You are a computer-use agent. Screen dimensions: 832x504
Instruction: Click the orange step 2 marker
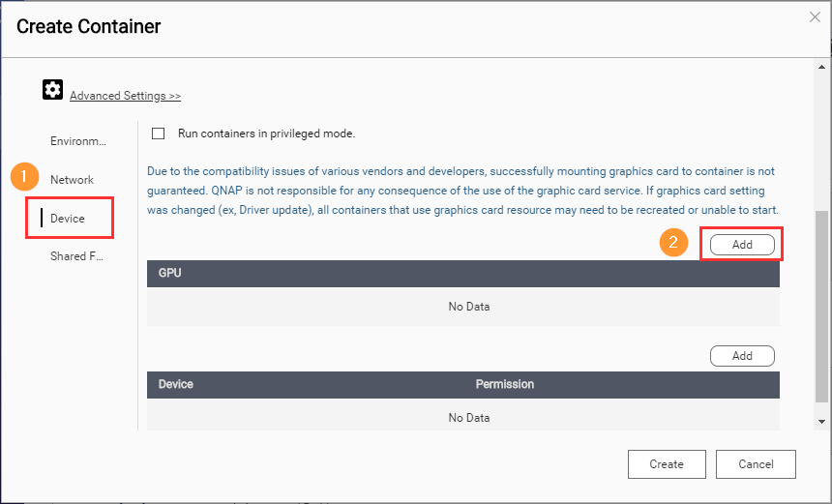pyautogui.click(x=673, y=242)
